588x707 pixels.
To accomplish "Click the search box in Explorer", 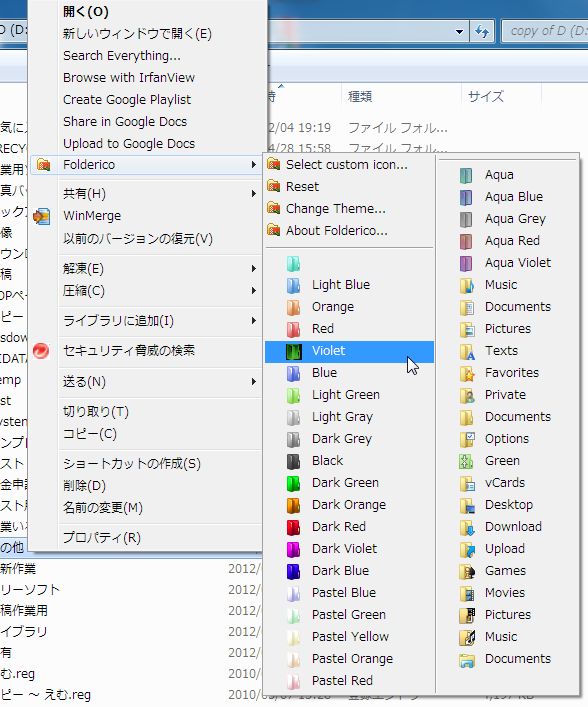I will tap(546, 32).
